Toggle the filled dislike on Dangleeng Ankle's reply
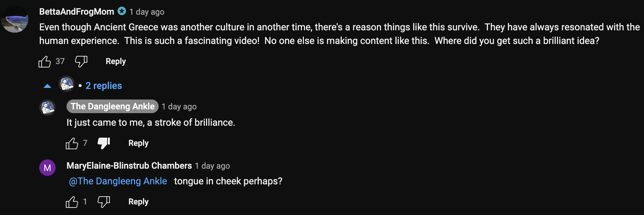The image size is (644, 215). 104,143
